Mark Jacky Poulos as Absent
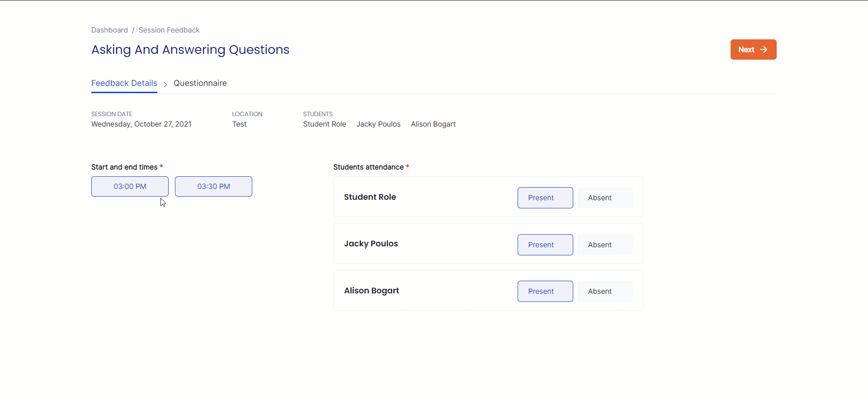 (x=605, y=245)
